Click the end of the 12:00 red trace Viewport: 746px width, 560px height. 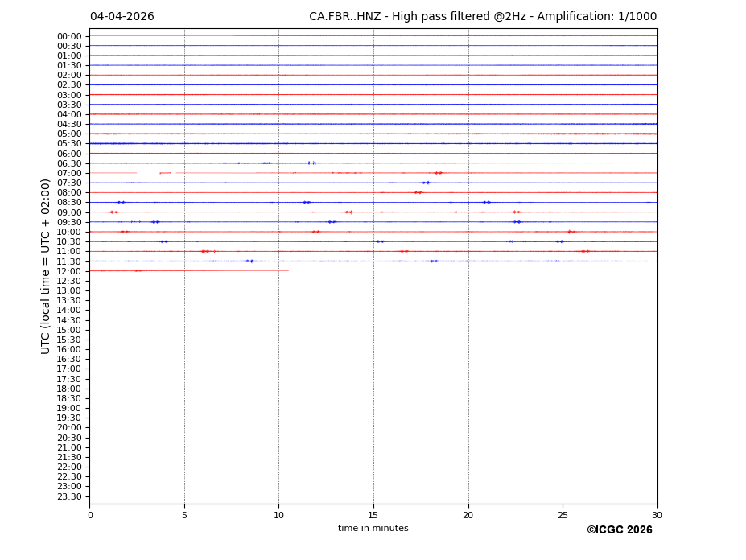coord(287,271)
